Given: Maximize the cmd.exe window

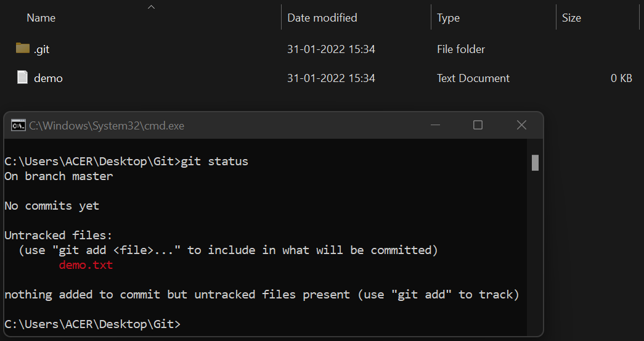Looking at the screenshot, I should click(478, 125).
